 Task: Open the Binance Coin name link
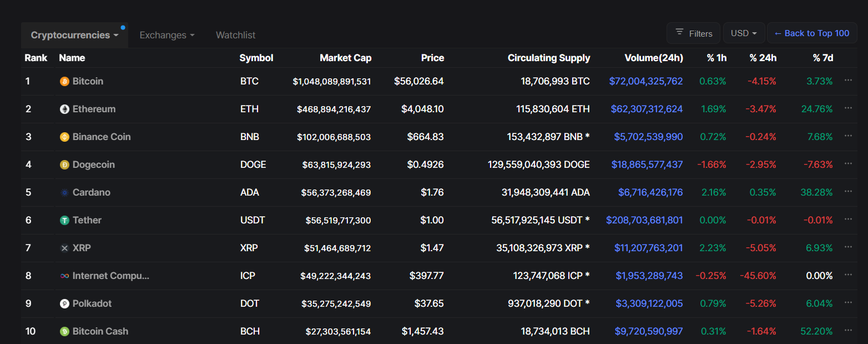tap(102, 137)
